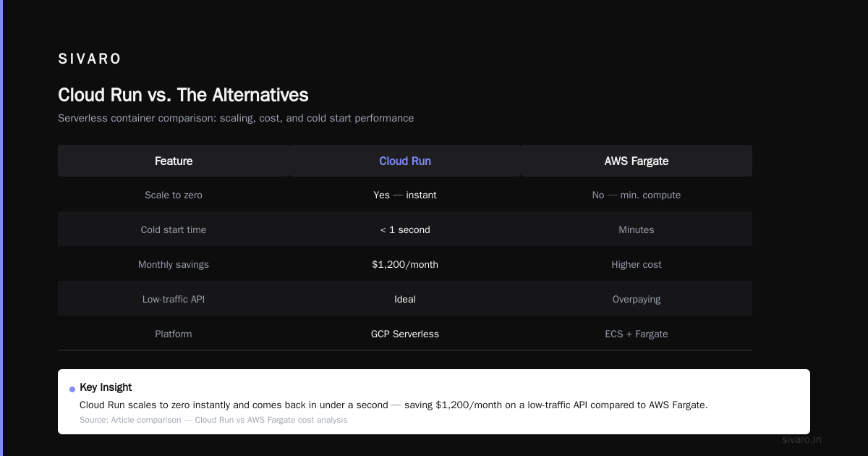Screen dimensions: 868x456
Task: Click the 'No — min. compute' cell
Action: 637,195
